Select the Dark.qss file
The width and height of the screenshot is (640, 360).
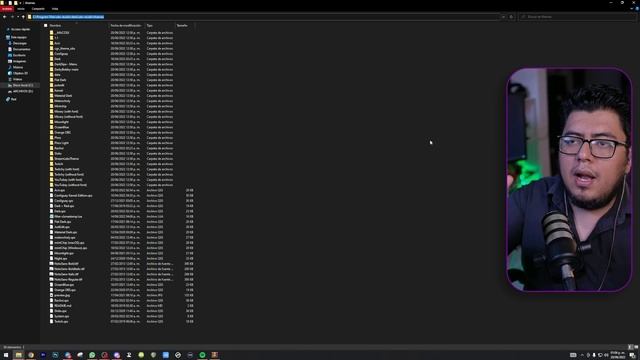point(59,211)
